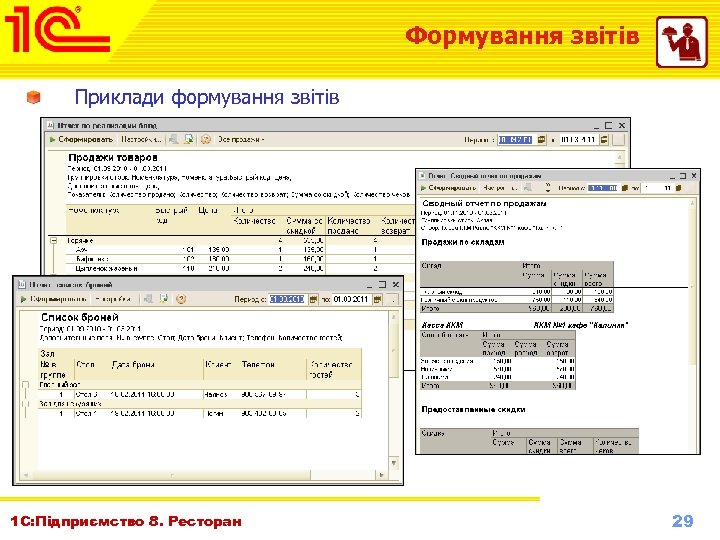720x540 pixels.
Task: Click the period end field in Сводный отчет window
Action: [x=657, y=188]
